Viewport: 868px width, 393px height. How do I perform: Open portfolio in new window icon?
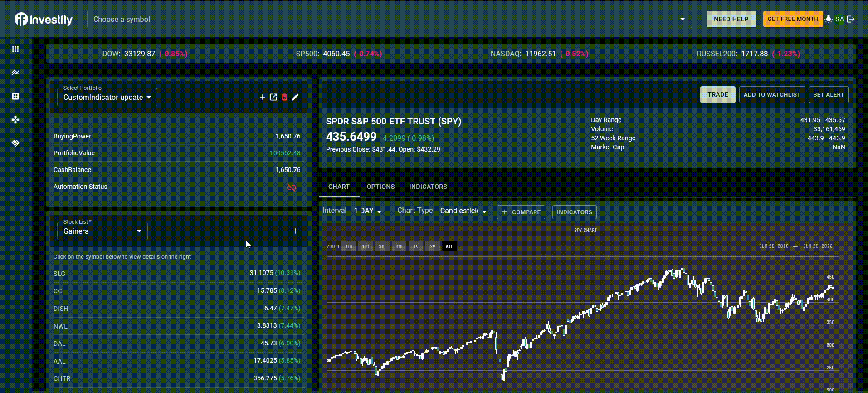tap(273, 97)
